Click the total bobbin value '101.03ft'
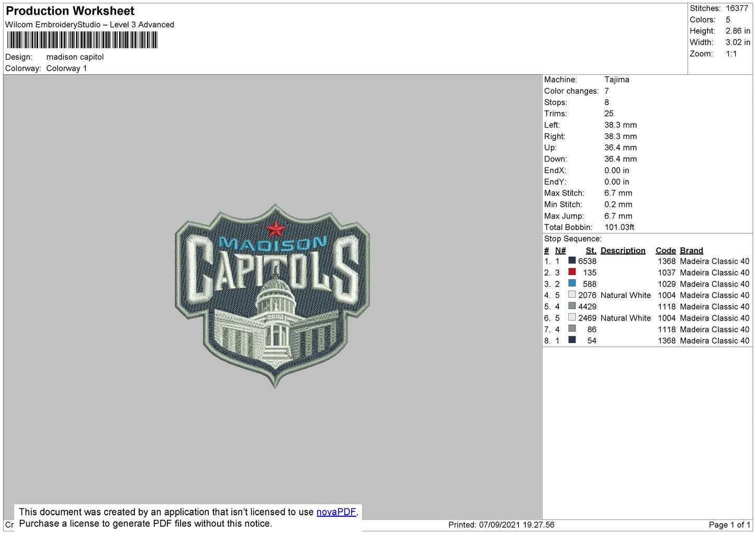This screenshot has width=756, height=534. [619, 227]
